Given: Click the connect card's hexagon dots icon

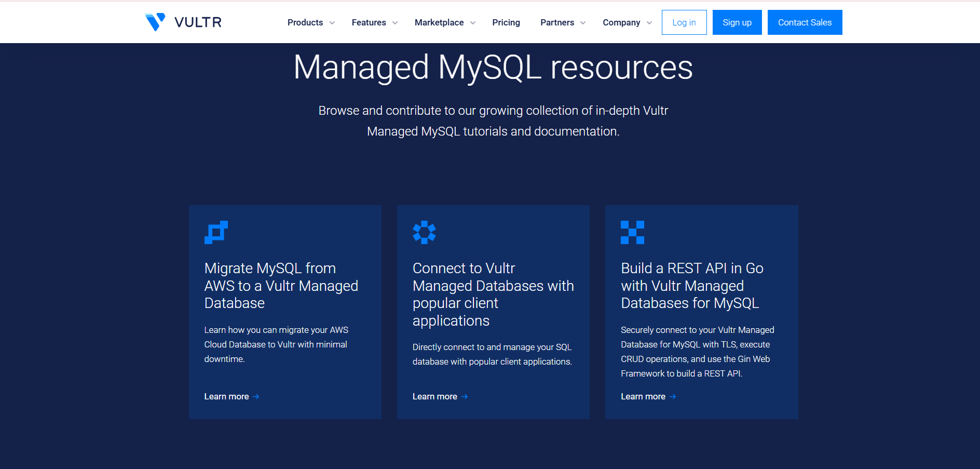Looking at the screenshot, I should coord(424,232).
